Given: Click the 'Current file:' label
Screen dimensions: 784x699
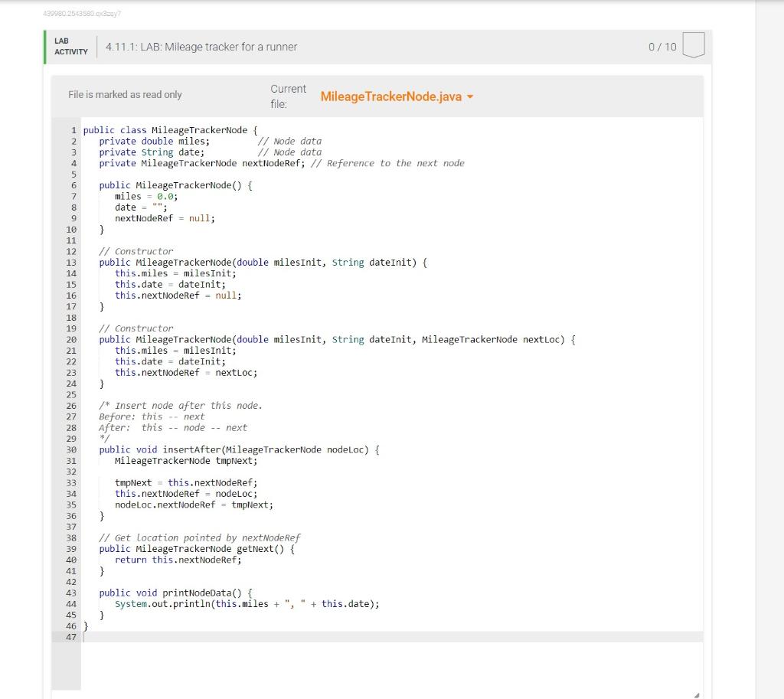Looking at the screenshot, I should (x=289, y=96).
